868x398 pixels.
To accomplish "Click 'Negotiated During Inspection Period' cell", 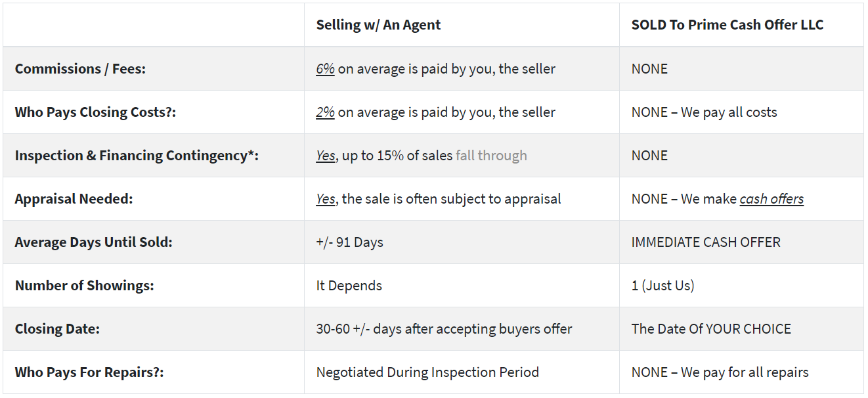I will point(427,372).
